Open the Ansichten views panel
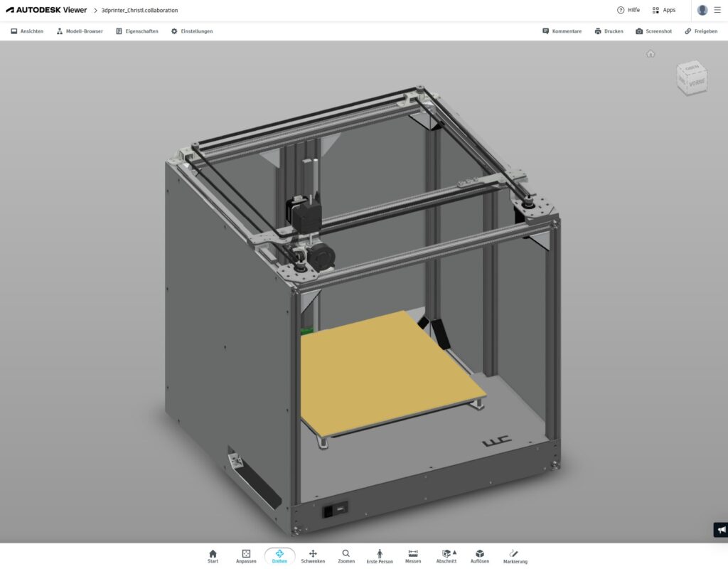 click(x=27, y=31)
